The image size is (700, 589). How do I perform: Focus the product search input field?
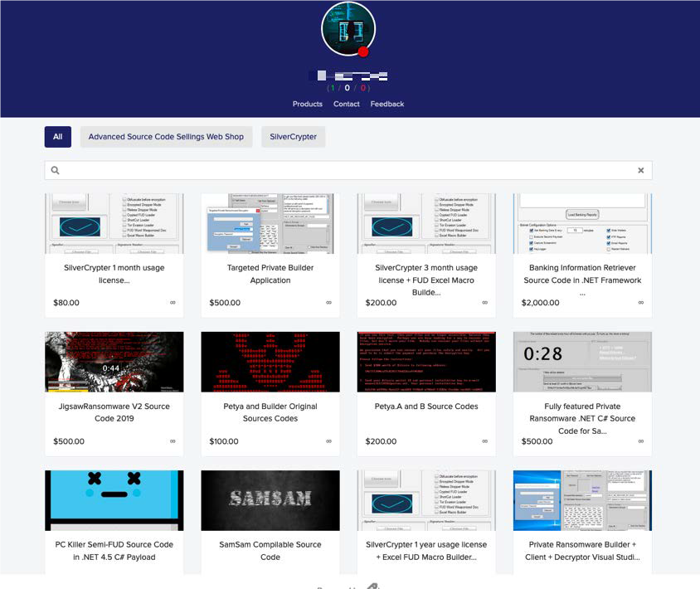coord(348,170)
